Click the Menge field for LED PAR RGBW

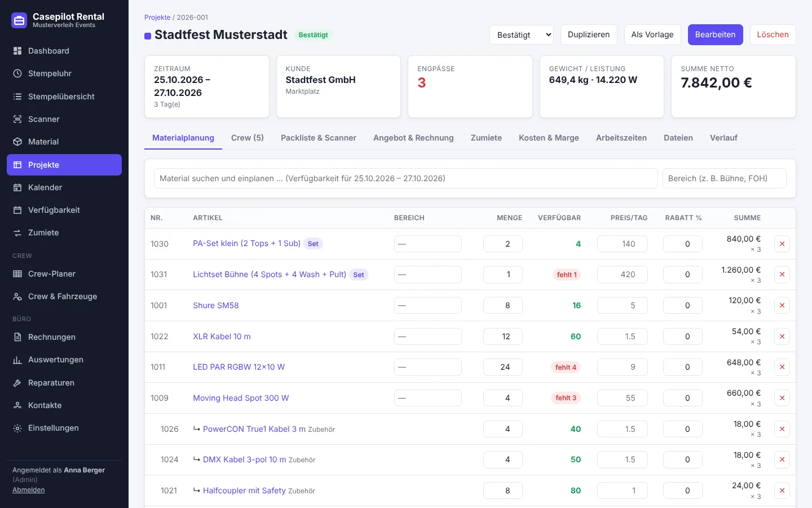pyautogui.click(x=502, y=367)
